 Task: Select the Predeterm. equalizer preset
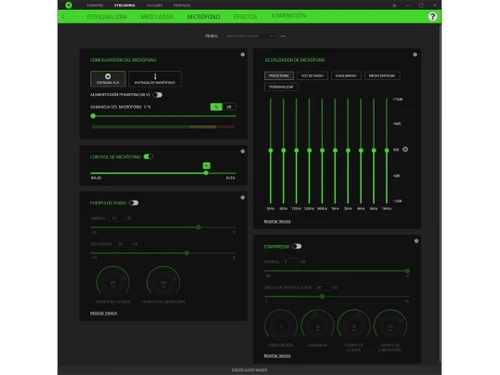point(279,76)
